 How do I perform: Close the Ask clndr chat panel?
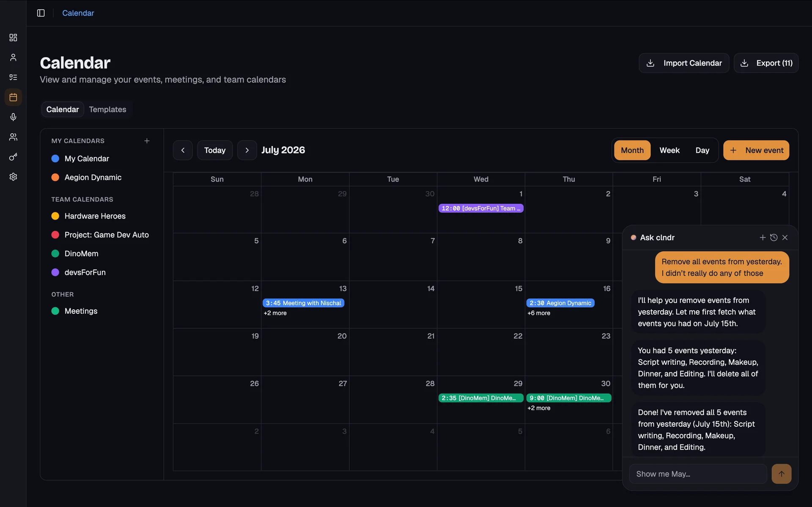click(785, 238)
